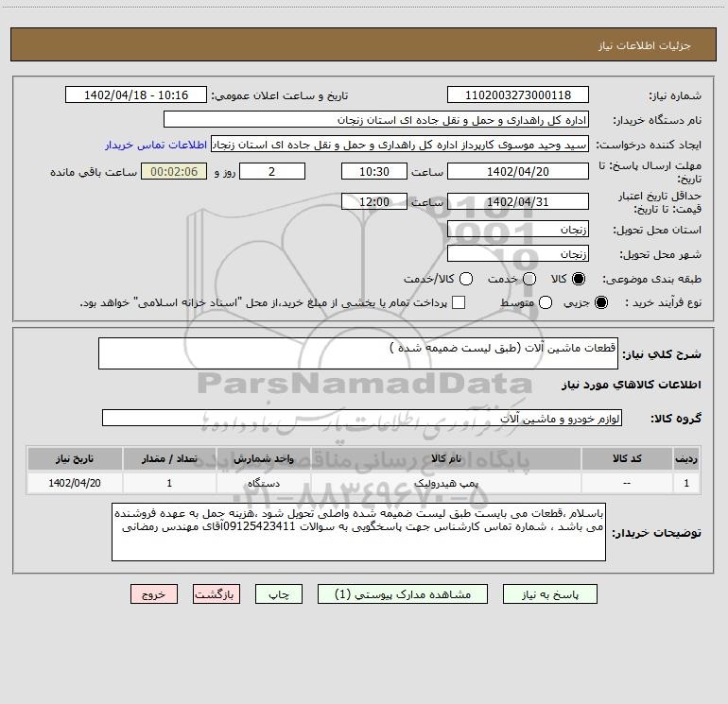This screenshot has width=728, height=704.
Task: Select the کالا radio button
Action: 579,279
